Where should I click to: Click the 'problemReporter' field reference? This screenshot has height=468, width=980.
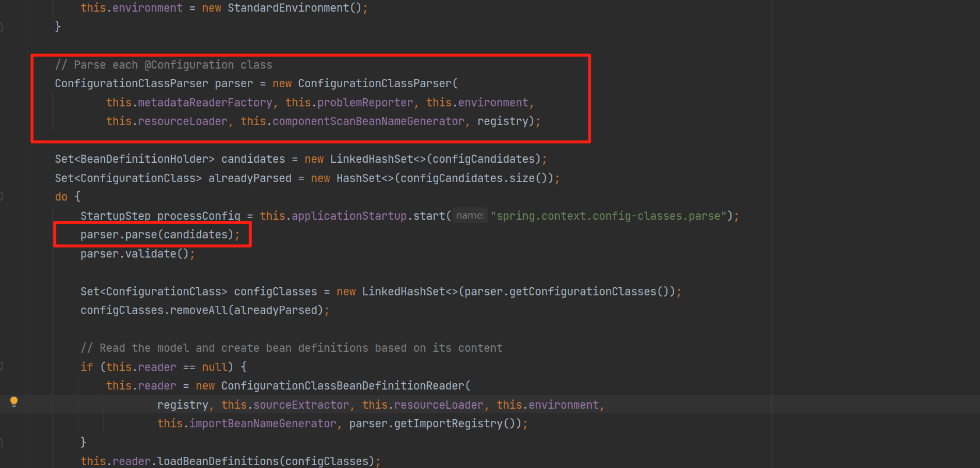pyautogui.click(x=365, y=103)
